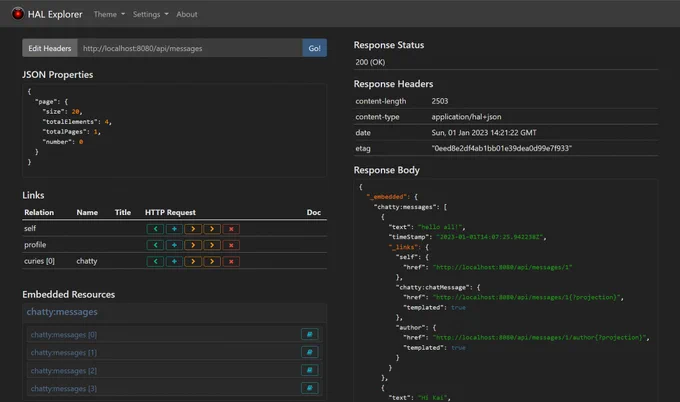Open docs icon for chatty:messages [3]
The width and height of the screenshot is (680, 402).
310,388
